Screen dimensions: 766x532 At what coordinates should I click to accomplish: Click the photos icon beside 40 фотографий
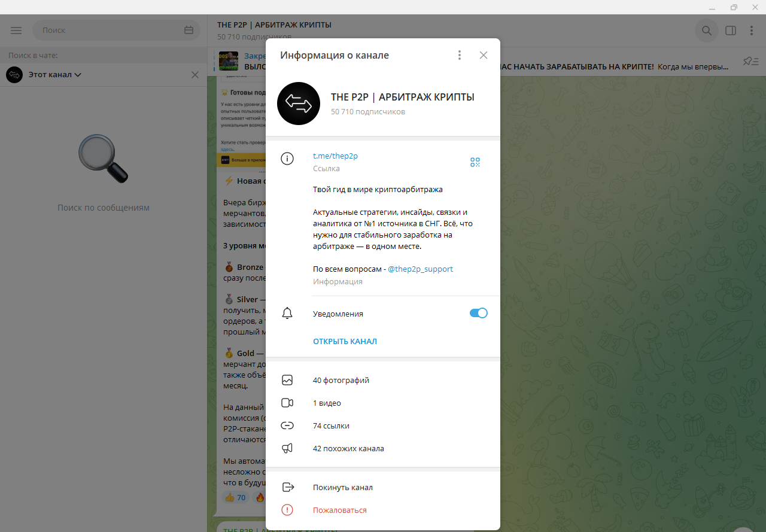tap(287, 380)
